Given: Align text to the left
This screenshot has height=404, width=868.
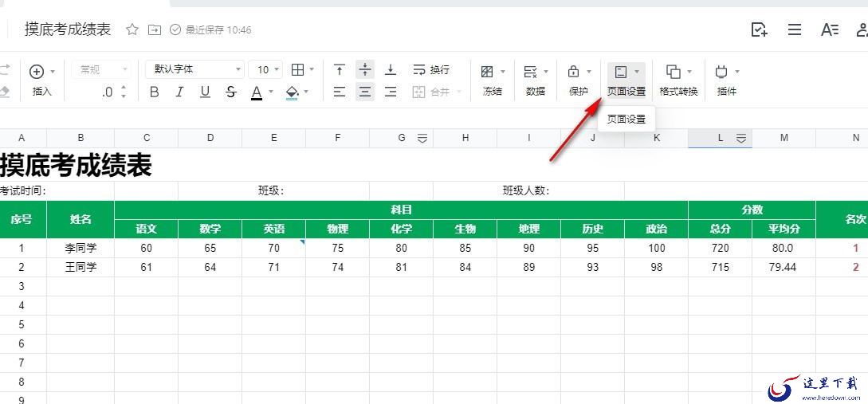Looking at the screenshot, I should [340, 92].
